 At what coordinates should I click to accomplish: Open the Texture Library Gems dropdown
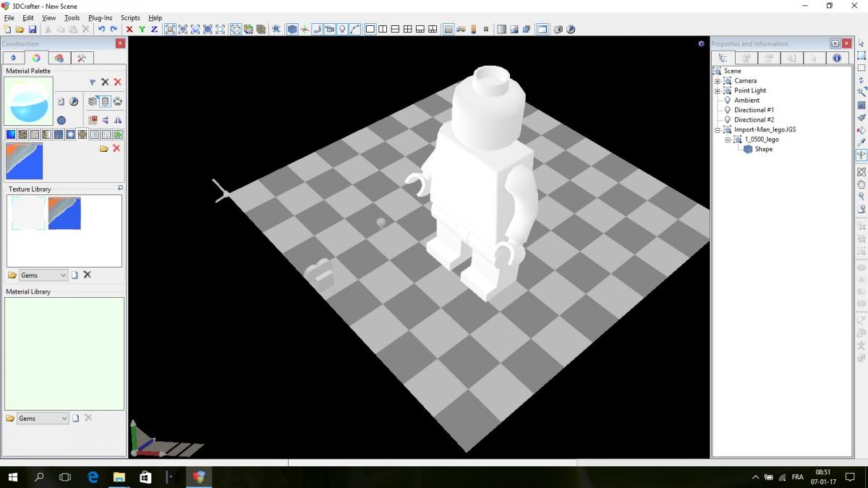[x=43, y=275]
